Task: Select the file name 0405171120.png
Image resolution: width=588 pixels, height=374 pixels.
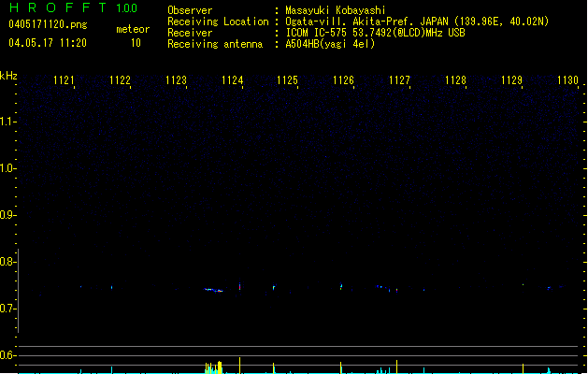Action: coord(48,25)
